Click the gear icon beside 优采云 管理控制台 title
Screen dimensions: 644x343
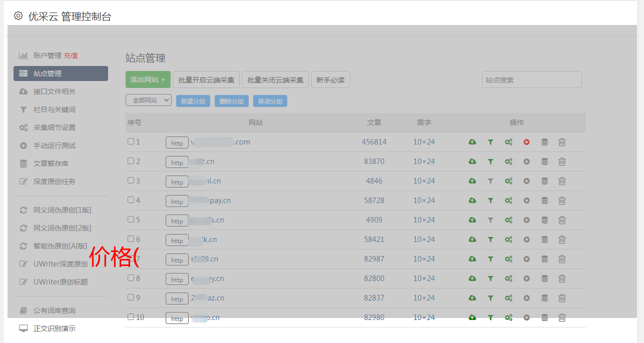pyautogui.click(x=19, y=16)
